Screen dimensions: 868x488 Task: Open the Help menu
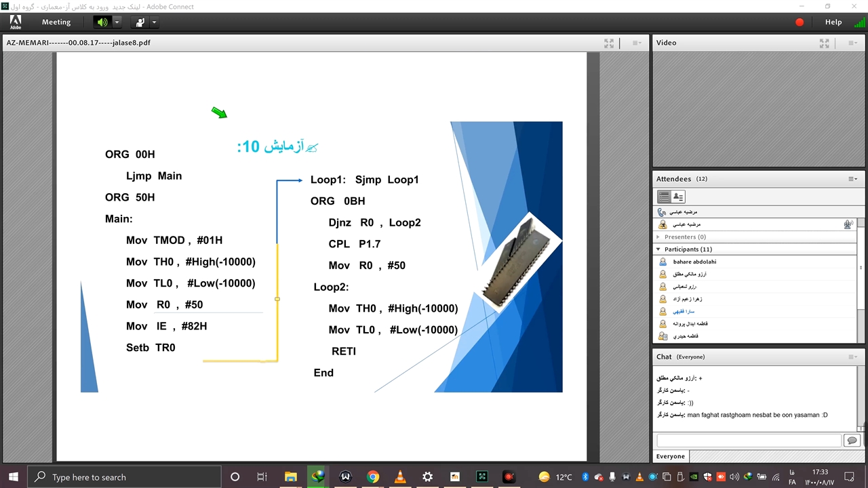click(833, 22)
